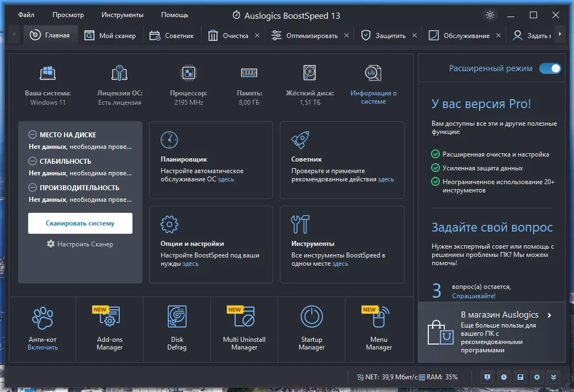Click the hard disk icon

click(310, 73)
